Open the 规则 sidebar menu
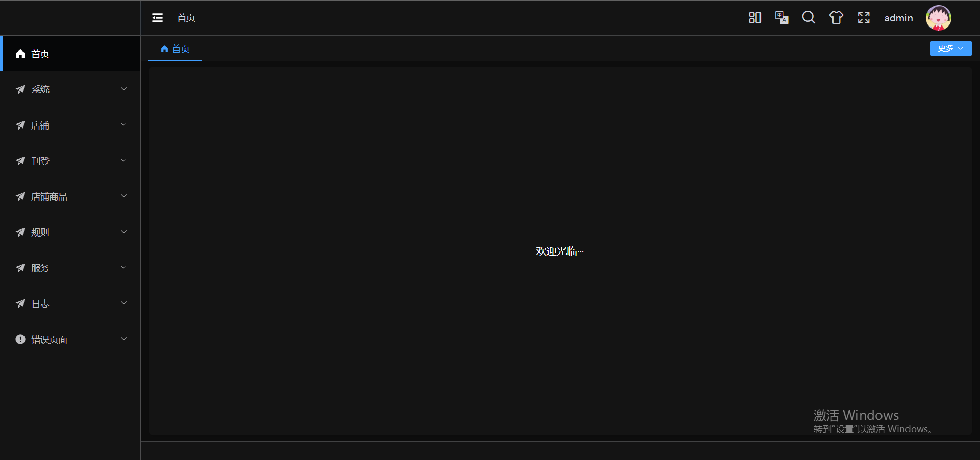The image size is (980, 460). [70, 232]
